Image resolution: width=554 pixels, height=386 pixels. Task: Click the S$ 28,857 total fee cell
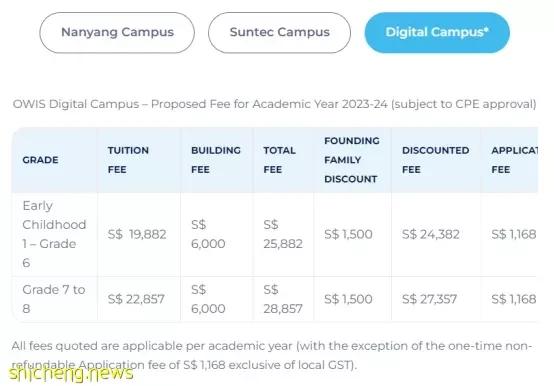[283, 299]
